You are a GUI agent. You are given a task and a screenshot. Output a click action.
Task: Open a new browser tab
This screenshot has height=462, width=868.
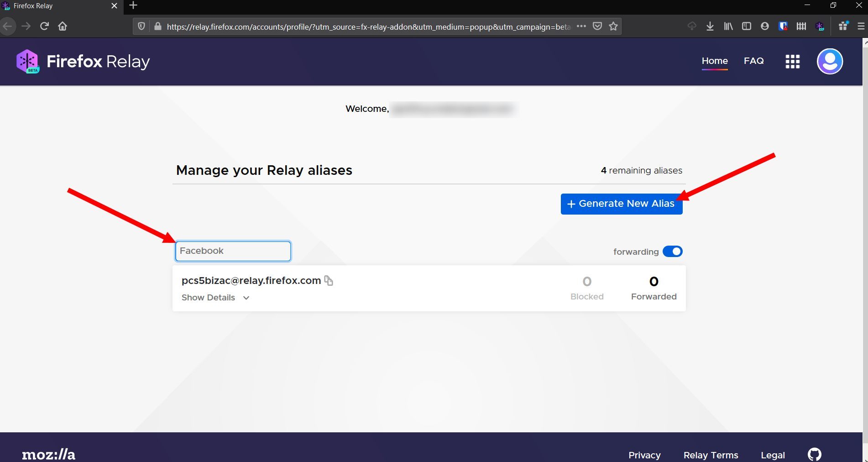(x=133, y=5)
